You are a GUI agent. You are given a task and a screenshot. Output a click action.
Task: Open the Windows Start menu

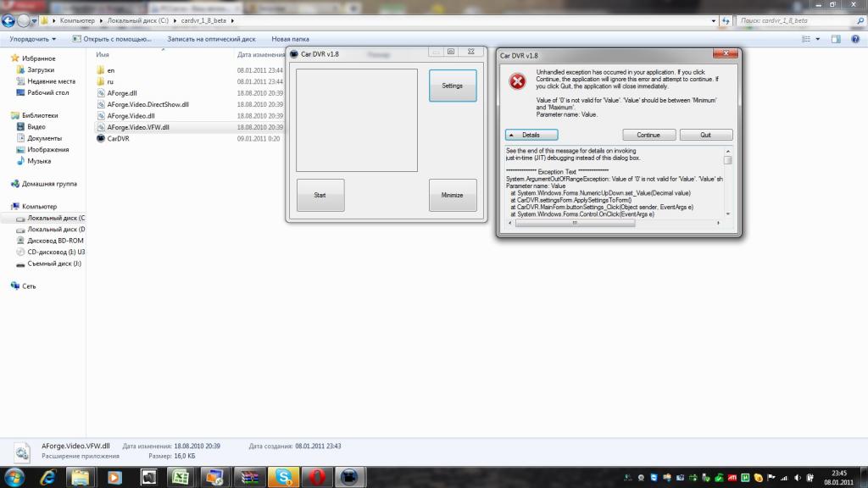tap(14, 477)
